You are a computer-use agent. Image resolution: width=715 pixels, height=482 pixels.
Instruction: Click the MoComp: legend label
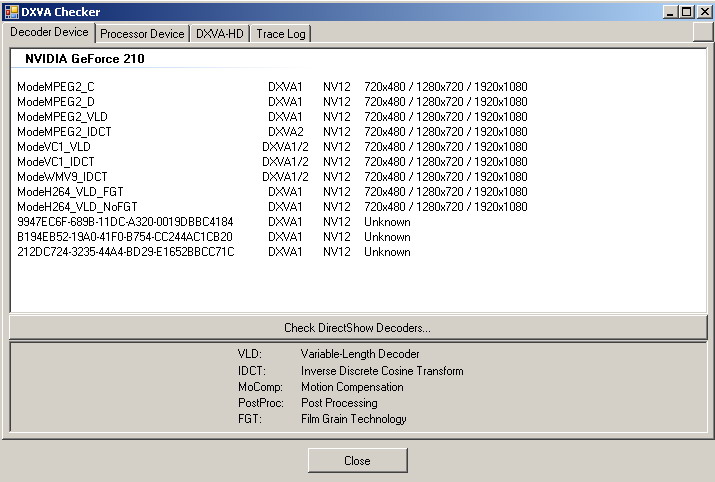coord(260,387)
